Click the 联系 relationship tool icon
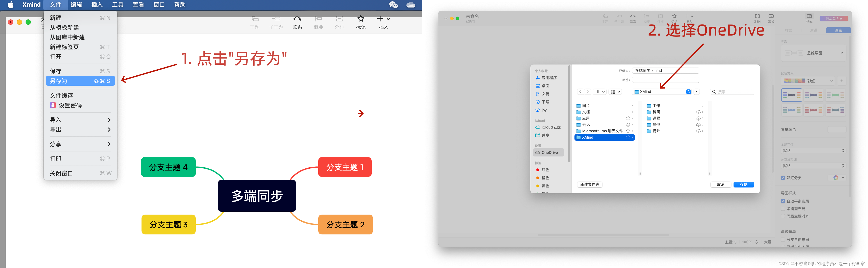 point(297,19)
